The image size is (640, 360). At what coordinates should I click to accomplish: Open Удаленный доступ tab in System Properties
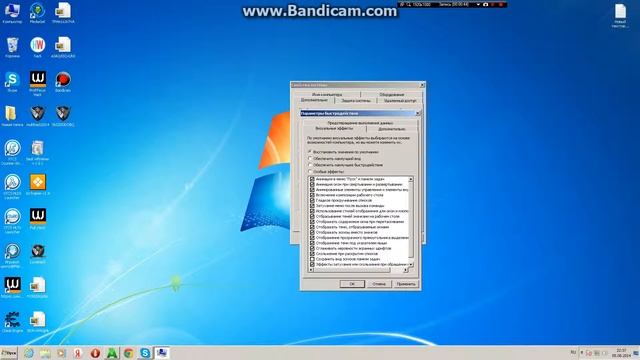pyautogui.click(x=400, y=100)
